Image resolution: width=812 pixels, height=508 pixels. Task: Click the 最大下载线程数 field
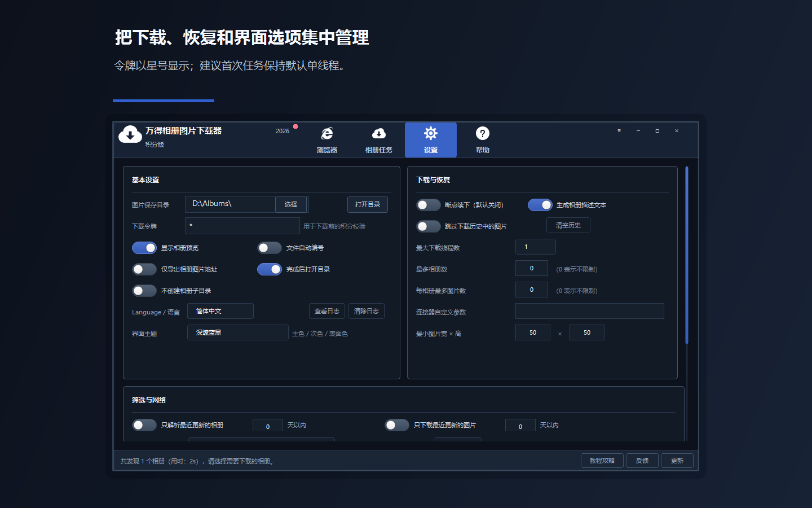click(x=536, y=247)
